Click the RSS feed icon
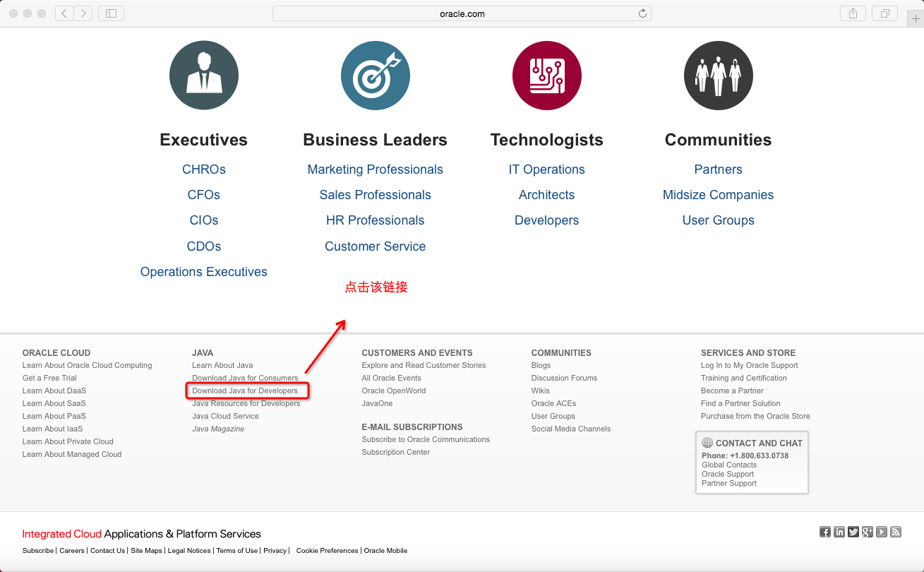The image size is (924, 572). (x=896, y=532)
